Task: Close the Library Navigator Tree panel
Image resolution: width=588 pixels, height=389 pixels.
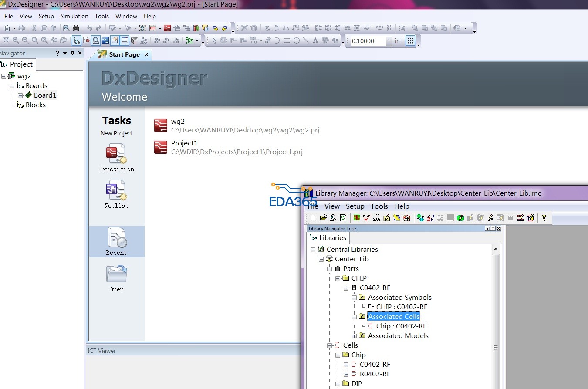Action: [499, 229]
